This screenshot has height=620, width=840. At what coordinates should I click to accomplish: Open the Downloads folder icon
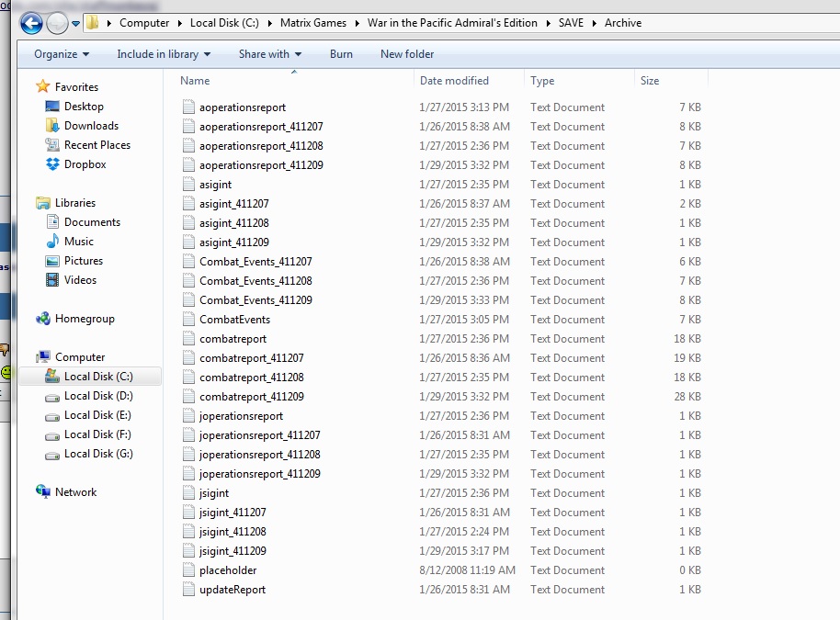(52, 125)
